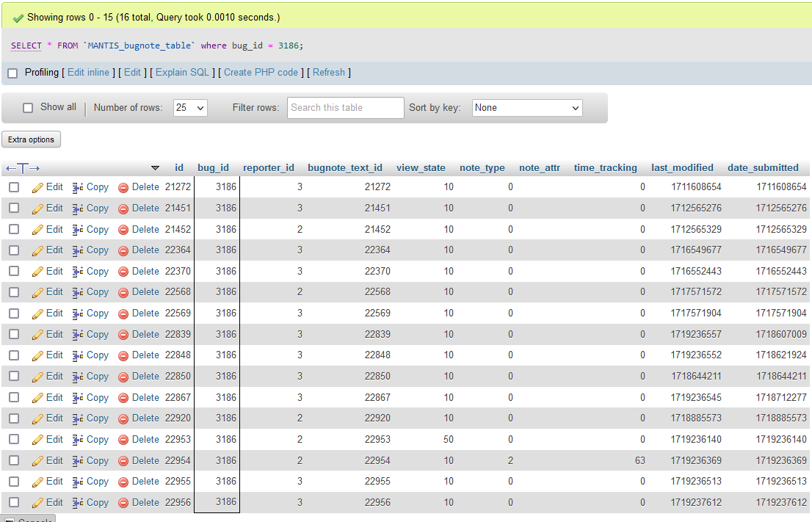The width and height of the screenshot is (812, 522).
Task: Click the Create PHP code link
Action: click(x=261, y=73)
